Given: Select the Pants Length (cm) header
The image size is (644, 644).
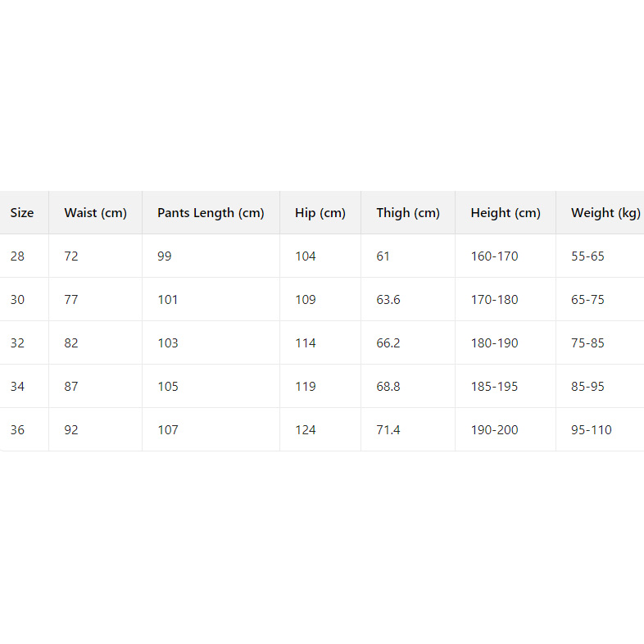Looking at the screenshot, I should (211, 213).
